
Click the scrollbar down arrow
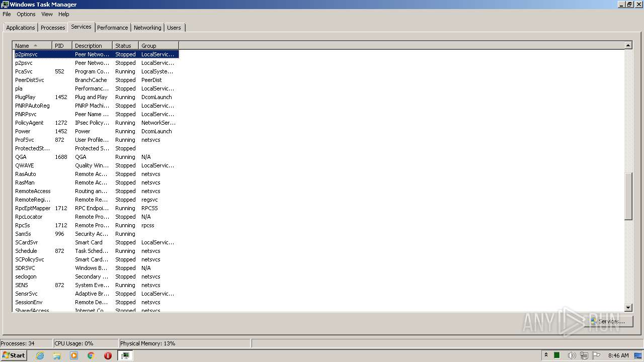[x=628, y=308]
